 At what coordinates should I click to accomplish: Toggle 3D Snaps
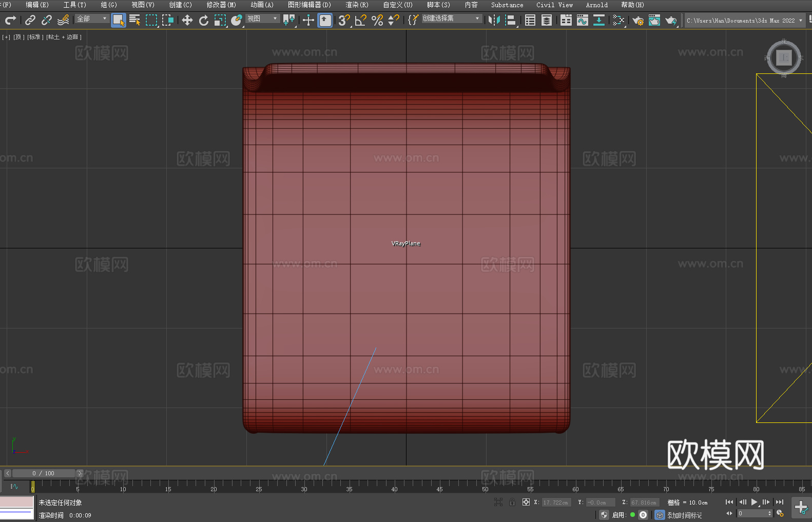click(344, 20)
